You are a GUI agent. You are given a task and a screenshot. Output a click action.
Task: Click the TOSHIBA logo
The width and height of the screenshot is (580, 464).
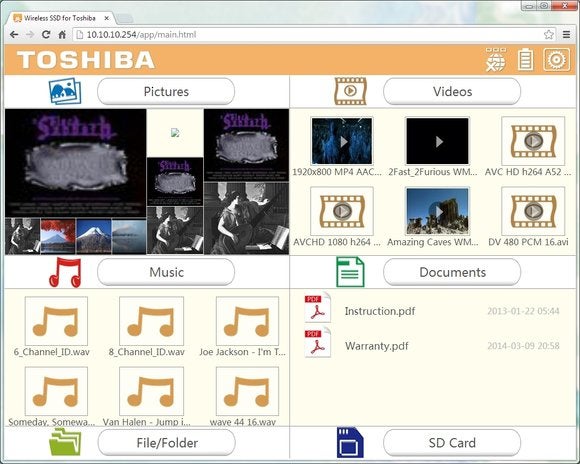[85, 60]
